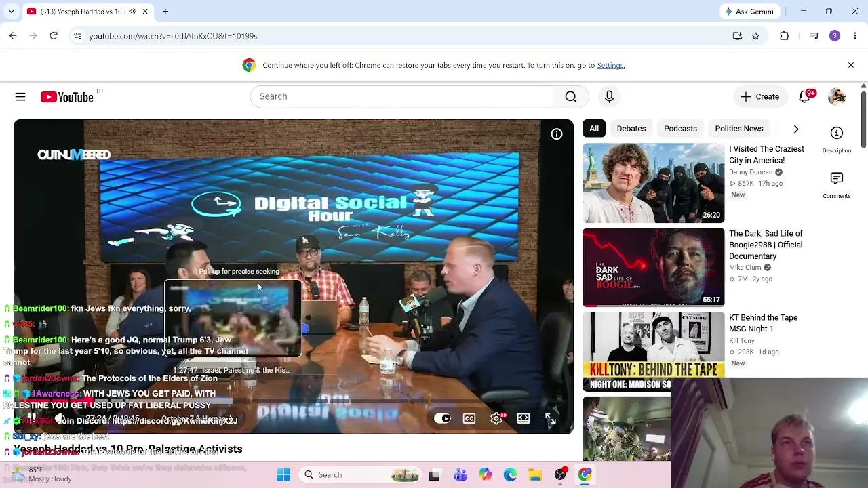Focus the YouTube search input field
This screenshot has width=868, height=488.
pos(401,96)
